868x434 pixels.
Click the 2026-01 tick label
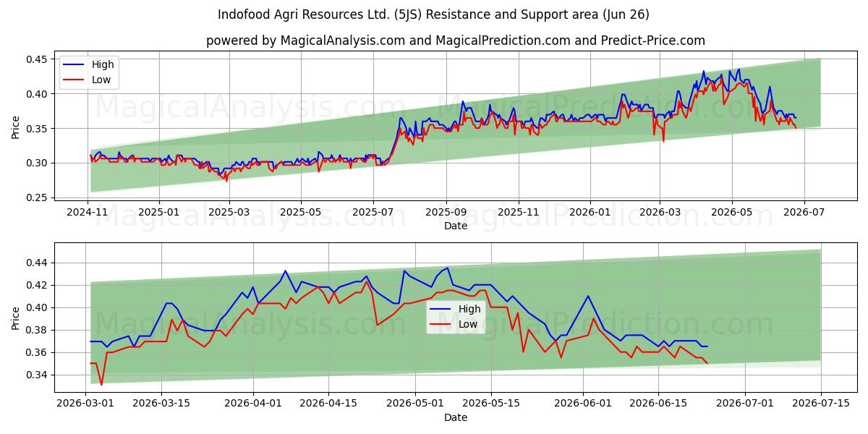pos(590,212)
